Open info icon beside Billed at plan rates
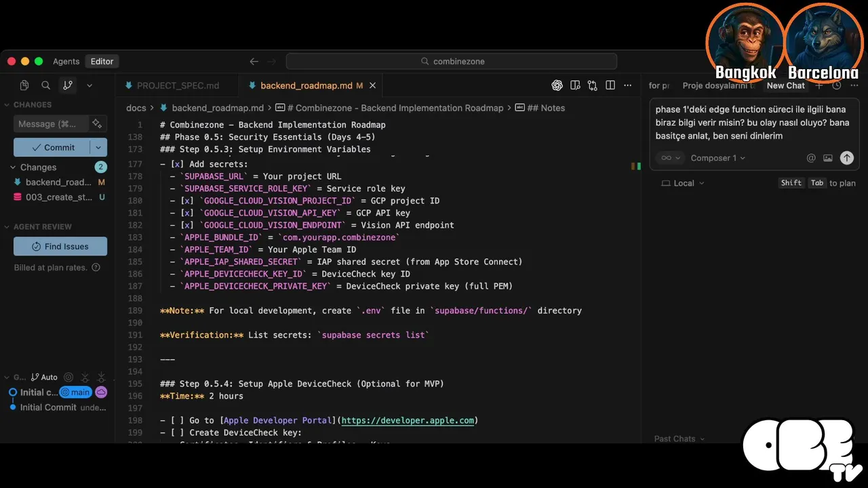The image size is (868, 488). point(96,268)
